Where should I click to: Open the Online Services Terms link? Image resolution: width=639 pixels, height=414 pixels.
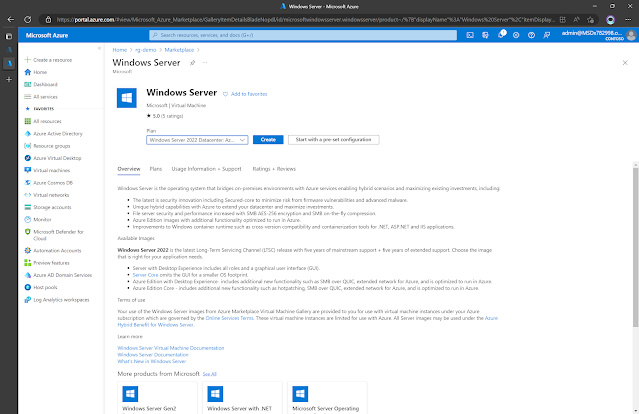pyautogui.click(x=229, y=318)
